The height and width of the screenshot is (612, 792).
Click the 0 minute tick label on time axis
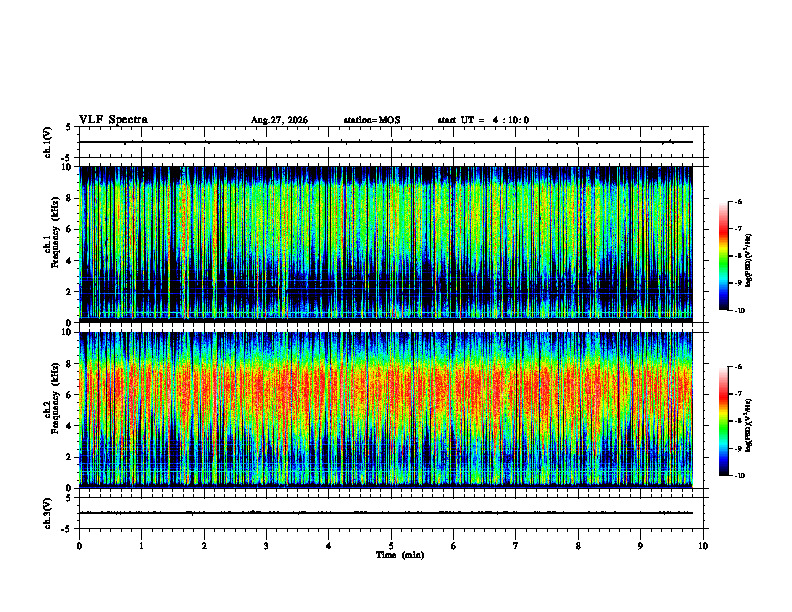coord(79,546)
